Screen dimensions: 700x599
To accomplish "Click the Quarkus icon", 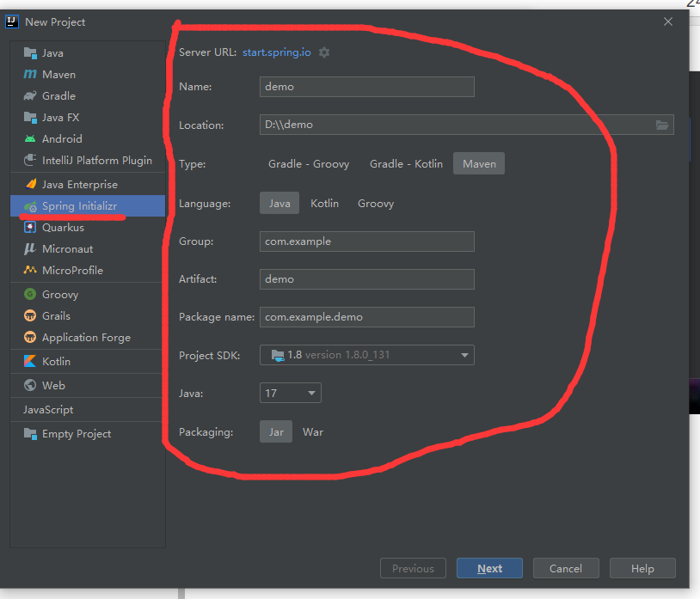I will click(30, 228).
